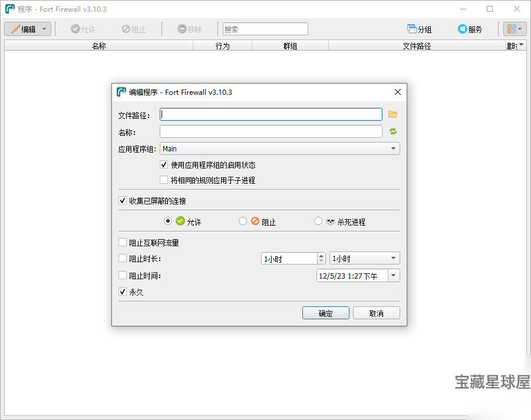Toggle 收集已屏蔽的连接 checkbox
The height and width of the screenshot is (420, 531).
coord(123,201)
